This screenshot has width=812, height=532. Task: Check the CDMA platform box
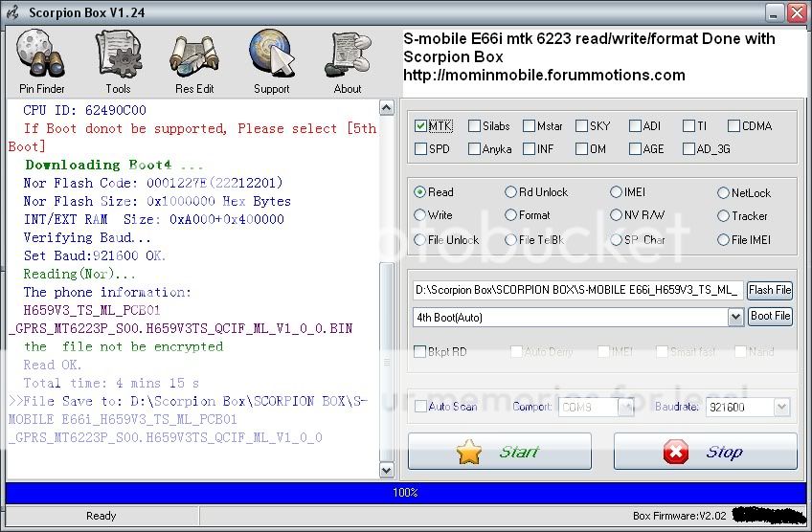point(733,125)
